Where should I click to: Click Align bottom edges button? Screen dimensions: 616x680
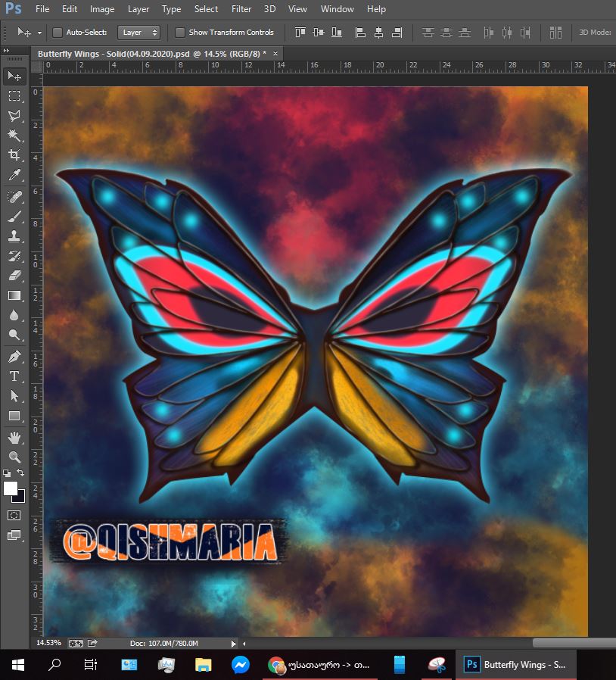tap(337, 33)
